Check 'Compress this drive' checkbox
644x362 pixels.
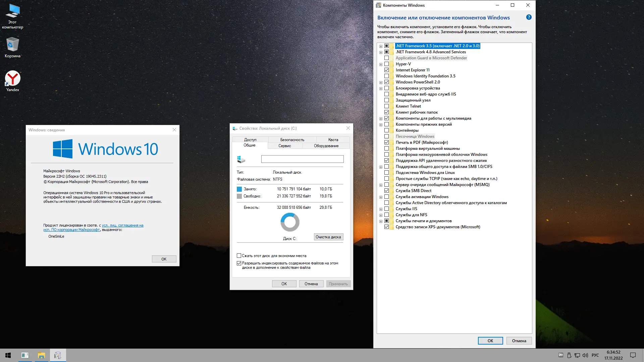[239, 256]
